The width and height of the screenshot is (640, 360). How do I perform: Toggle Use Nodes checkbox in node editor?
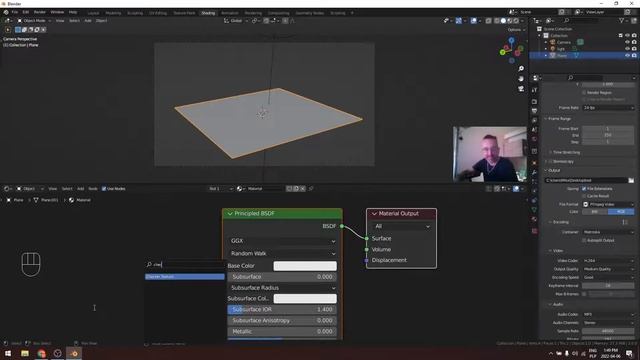coord(104,189)
